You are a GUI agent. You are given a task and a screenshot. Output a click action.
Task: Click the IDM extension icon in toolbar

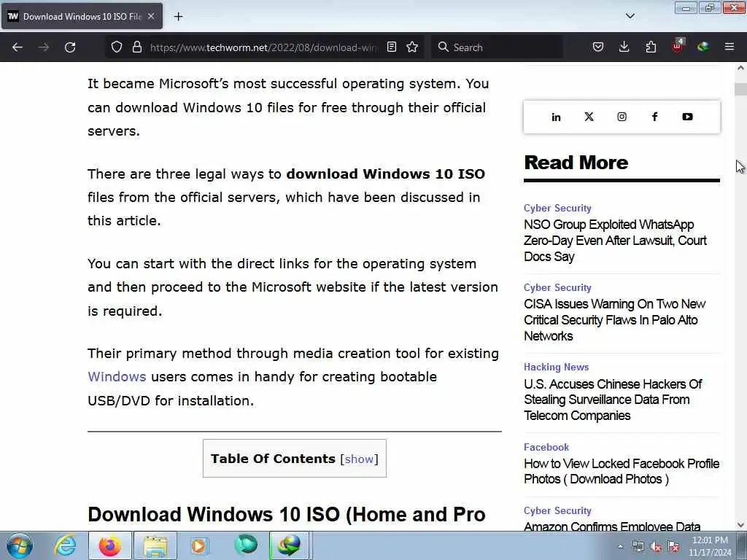(703, 47)
